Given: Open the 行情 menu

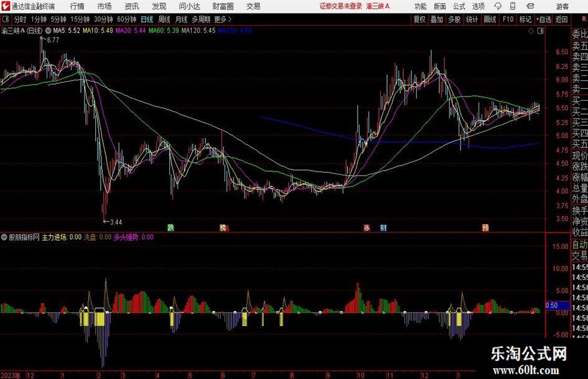Looking at the screenshot, I should 77,6.
